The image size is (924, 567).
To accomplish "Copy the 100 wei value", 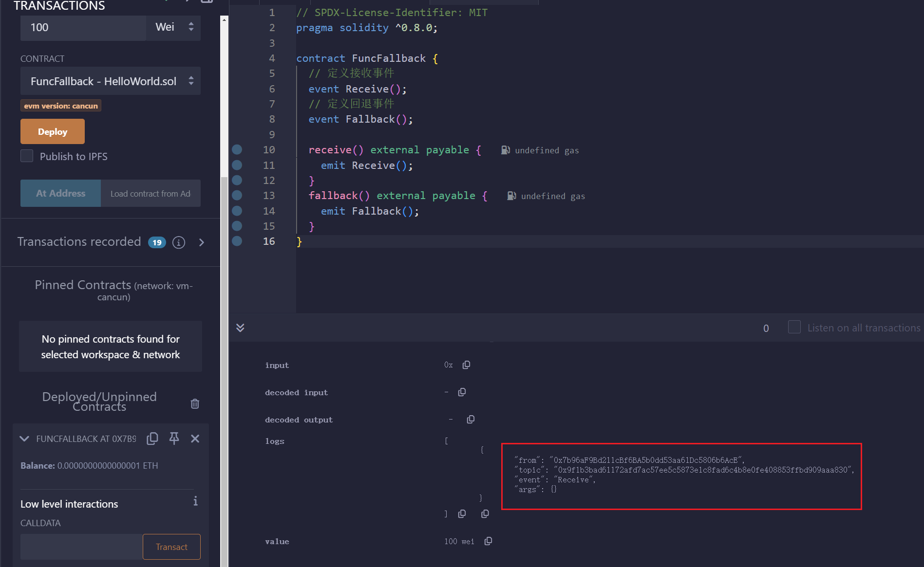I will pyautogui.click(x=488, y=541).
